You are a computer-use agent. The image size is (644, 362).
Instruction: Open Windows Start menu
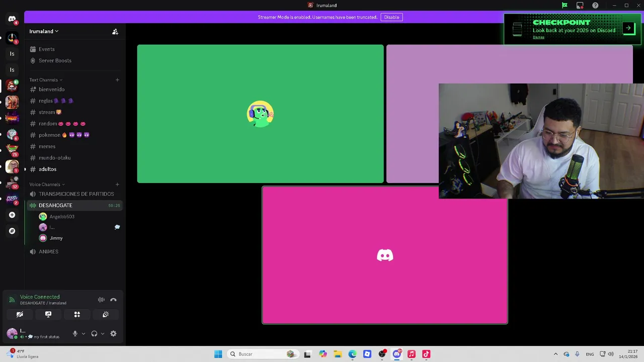coord(218,354)
